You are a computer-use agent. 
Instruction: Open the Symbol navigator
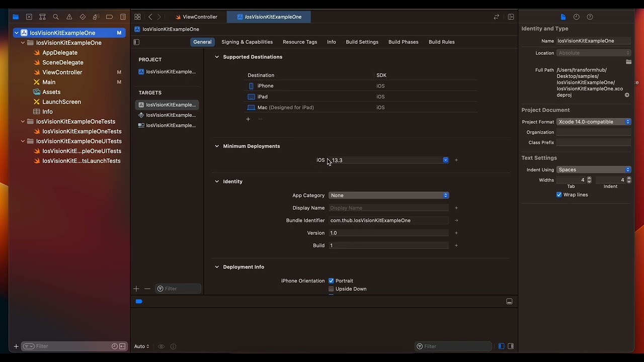(x=42, y=17)
